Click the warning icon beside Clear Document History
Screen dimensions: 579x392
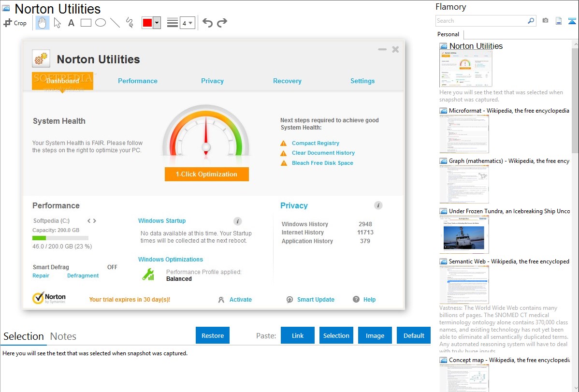click(x=284, y=153)
